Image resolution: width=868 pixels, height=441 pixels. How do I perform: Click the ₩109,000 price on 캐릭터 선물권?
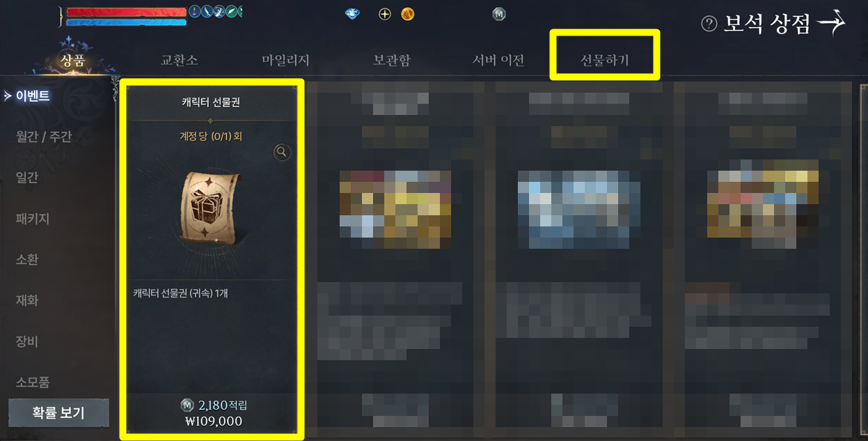tap(214, 421)
